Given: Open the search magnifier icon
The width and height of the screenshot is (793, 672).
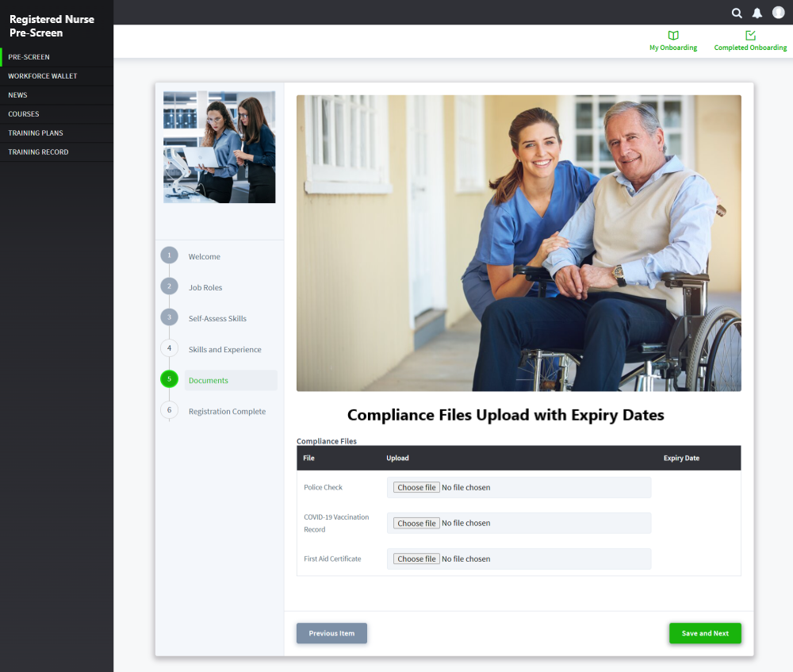Looking at the screenshot, I should [x=737, y=13].
